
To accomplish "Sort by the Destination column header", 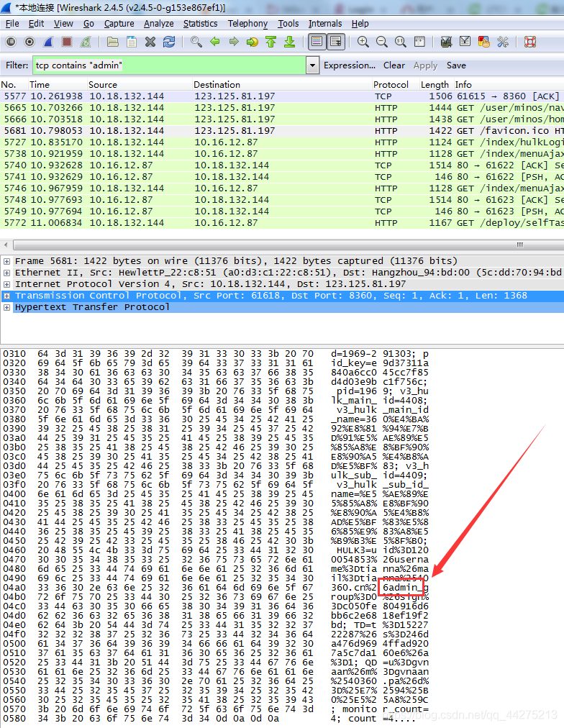I will coord(282,84).
